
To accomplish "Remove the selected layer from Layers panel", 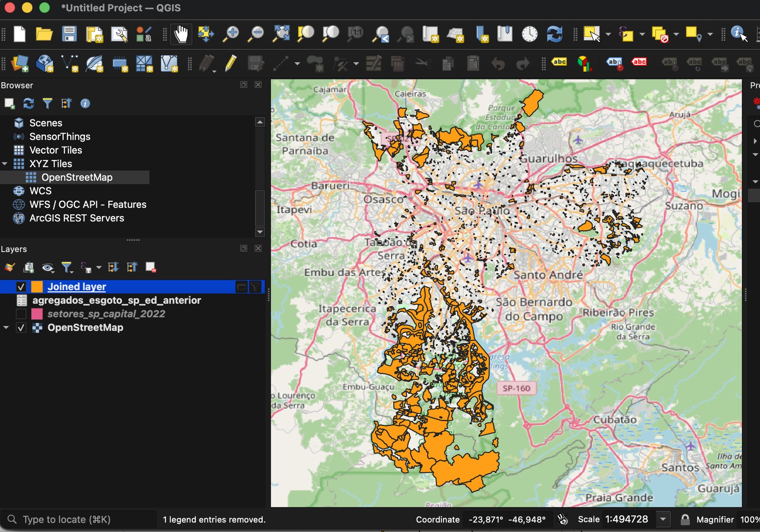I will (x=151, y=267).
